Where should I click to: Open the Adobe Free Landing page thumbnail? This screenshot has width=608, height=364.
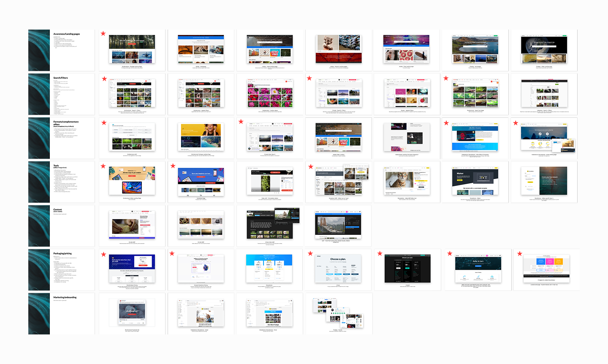click(x=407, y=49)
